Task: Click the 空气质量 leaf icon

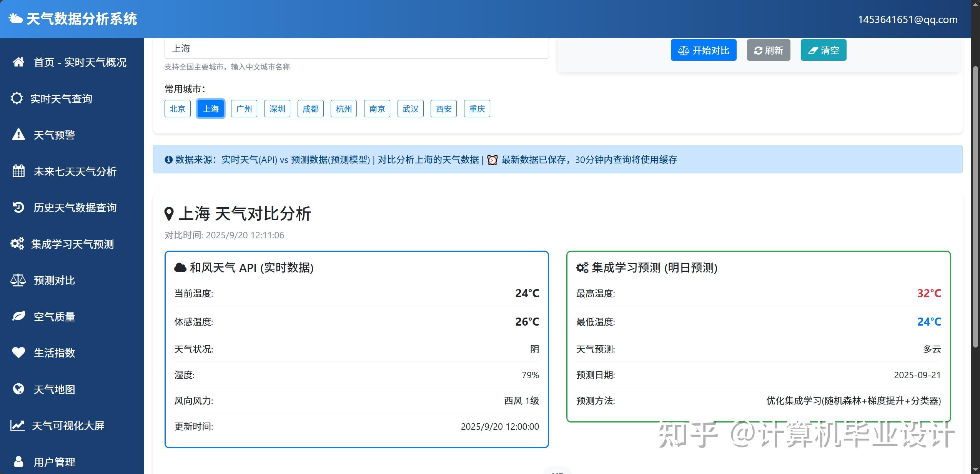Action: [17, 316]
